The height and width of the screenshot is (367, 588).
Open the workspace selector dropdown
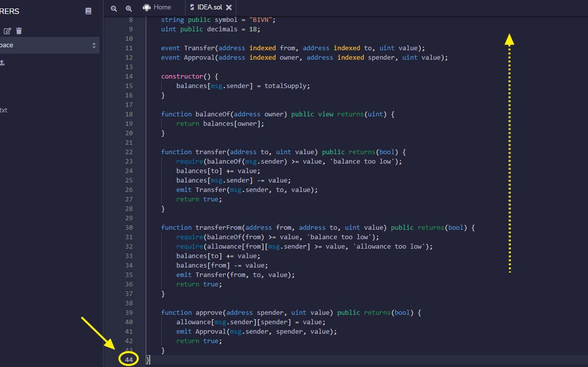49,45
